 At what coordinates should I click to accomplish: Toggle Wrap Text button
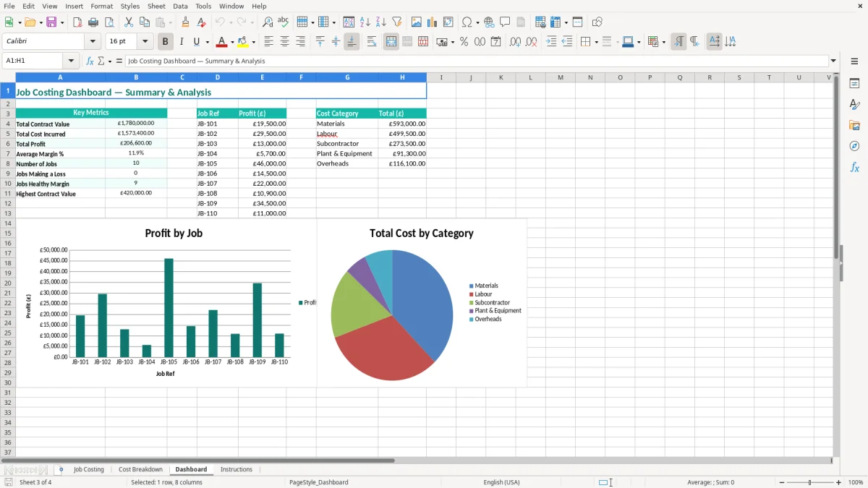[x=372, y=42]
